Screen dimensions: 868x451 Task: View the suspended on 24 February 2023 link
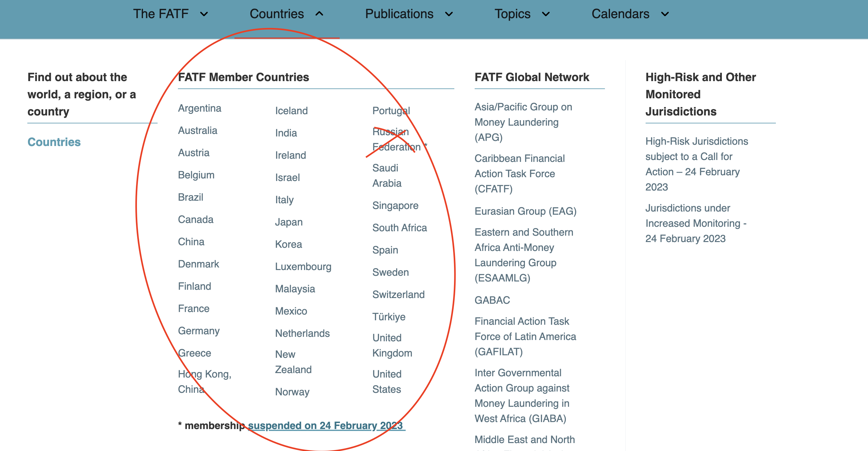[x=326, y=425]
